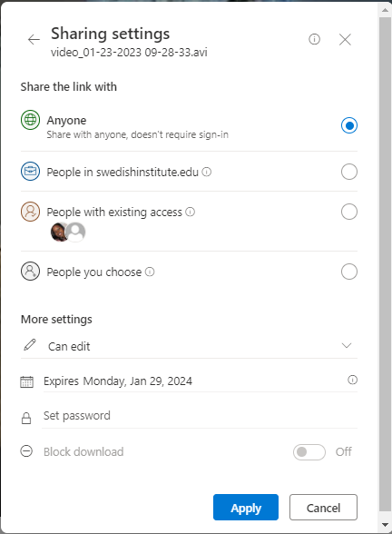Open the Expires Monday, Jan 29, 2024 date picker
The height and width of the screenshot is (534, 392).
(x=200, y=381)
